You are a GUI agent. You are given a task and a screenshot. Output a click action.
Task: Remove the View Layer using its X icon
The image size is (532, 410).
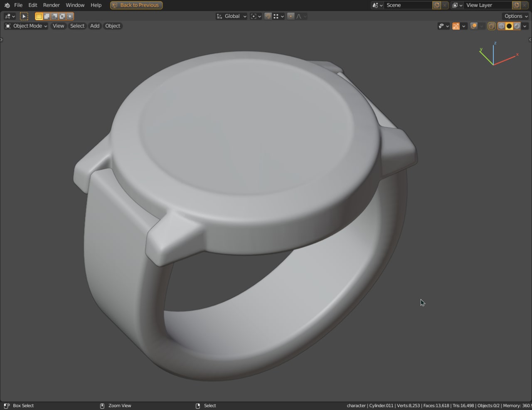[x=525, y=5]
